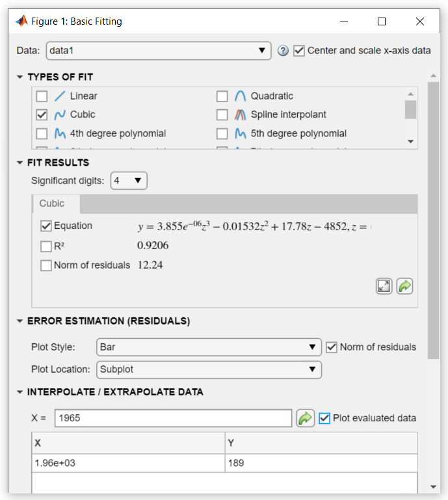Open the Plot Location dropdown
Image resolution: width=448 pixels, height=500 pixels.
(209, 369)
